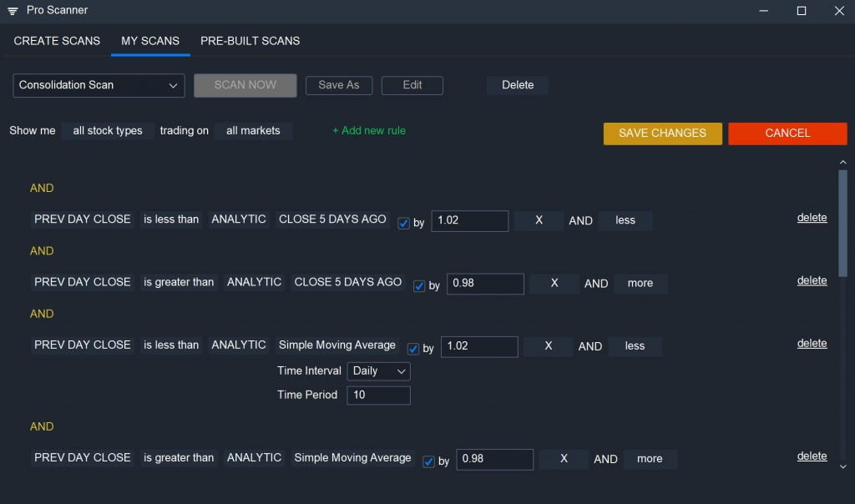Click the Pro Scanner funnel logo icon
Screen dimensions: 855x504
[x=12, y=11]
